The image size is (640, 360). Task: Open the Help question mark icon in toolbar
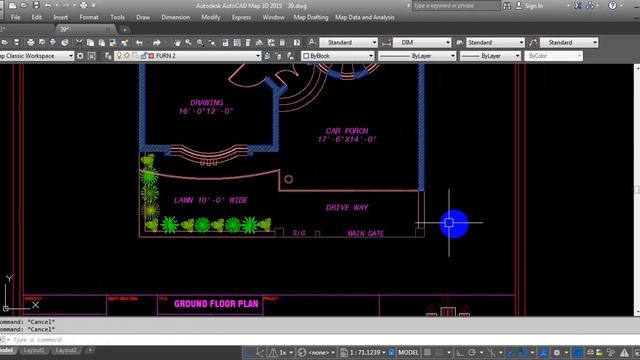[297, 42]
